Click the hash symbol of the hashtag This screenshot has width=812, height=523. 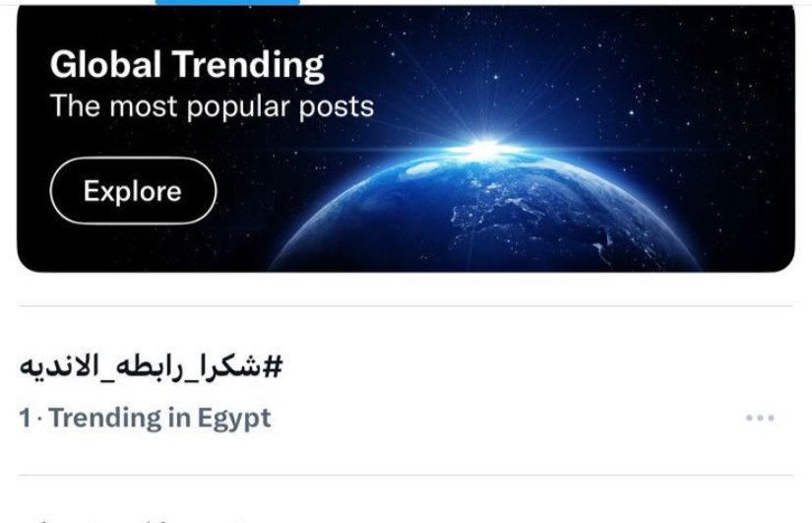coord(273,367)
